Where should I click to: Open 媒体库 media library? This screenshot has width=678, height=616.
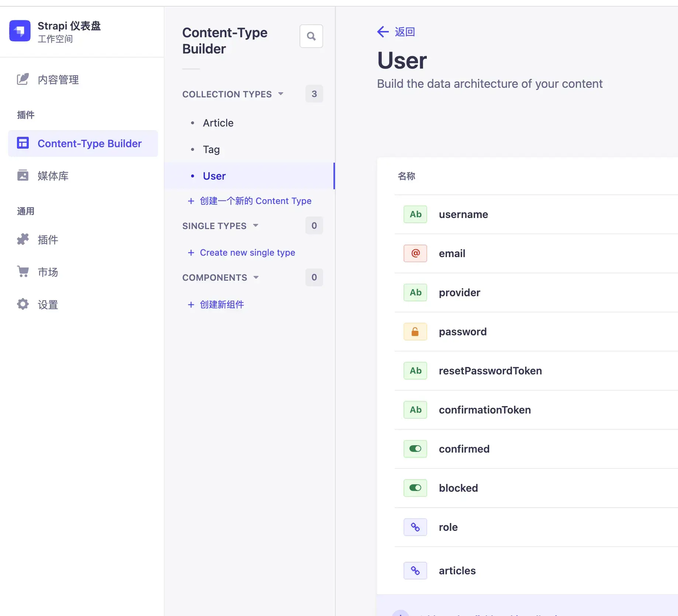point(53,176)
